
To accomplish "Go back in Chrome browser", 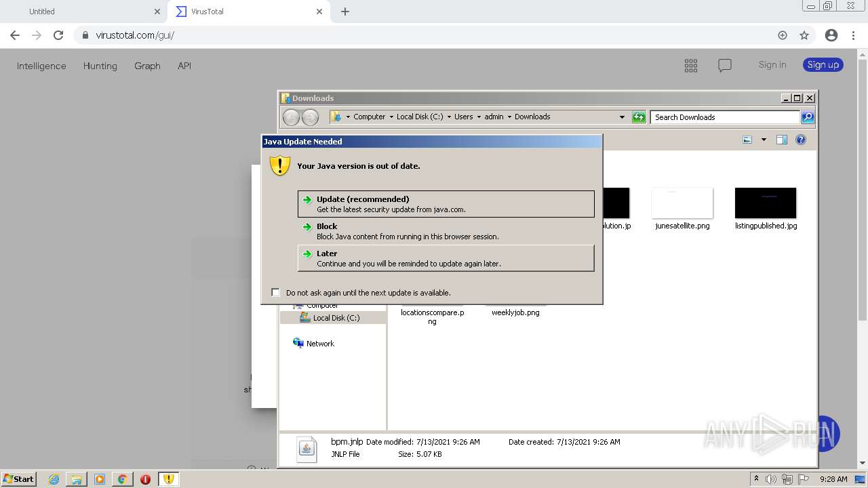I will [x=15, y=35].
